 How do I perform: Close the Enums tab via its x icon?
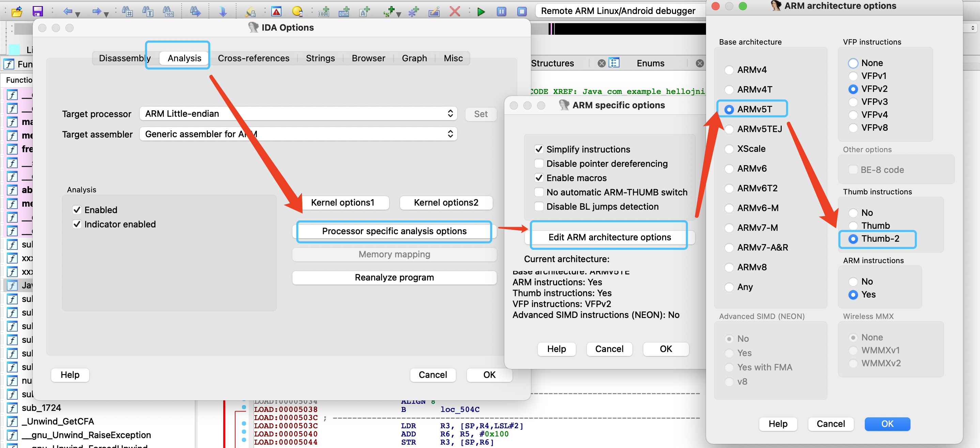point(700,63)
